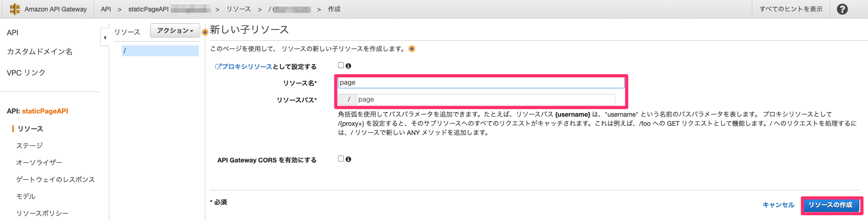Click the キャンセル link
This screenshot has height=221, width=868.
(778, 205)
